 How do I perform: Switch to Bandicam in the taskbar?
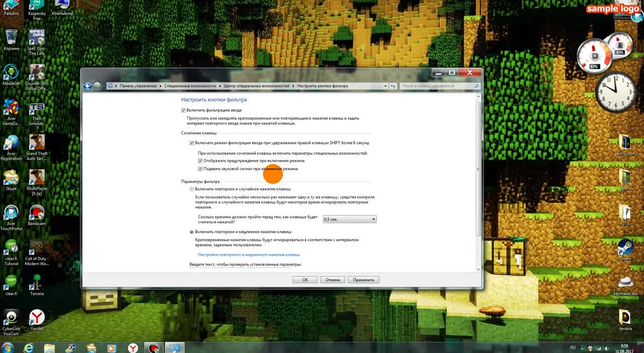click(x=153, y=347)
